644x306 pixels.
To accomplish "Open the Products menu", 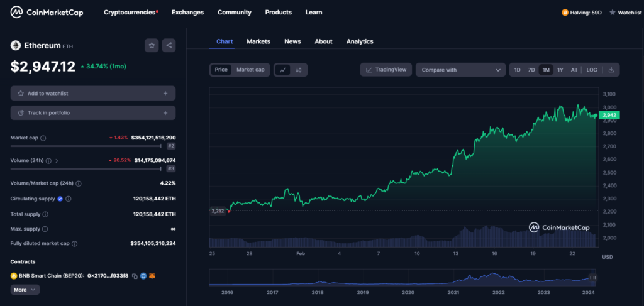I will 279,13.
